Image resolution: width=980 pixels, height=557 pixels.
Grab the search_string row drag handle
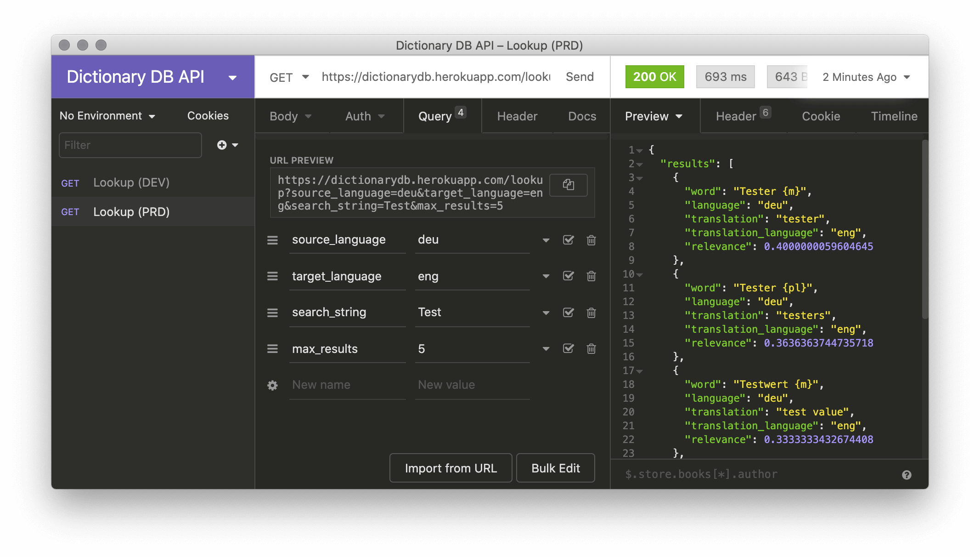click(x=272, y=313)
